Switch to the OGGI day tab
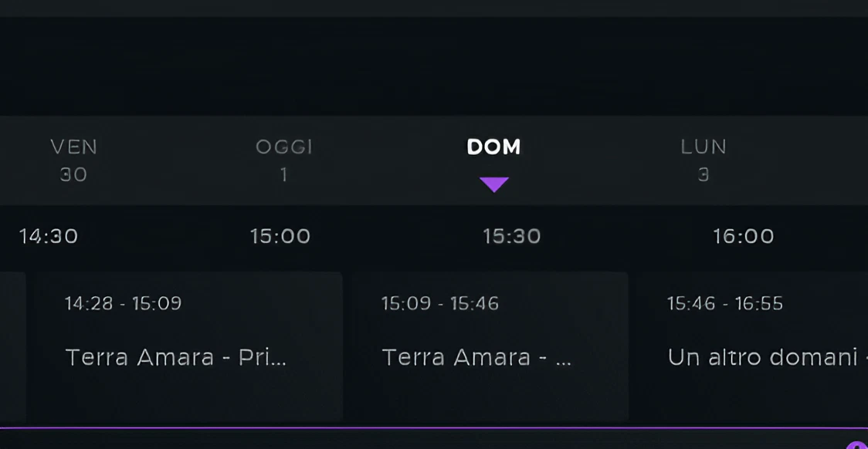Screen dimensions: 868x449 coord(283,160)
